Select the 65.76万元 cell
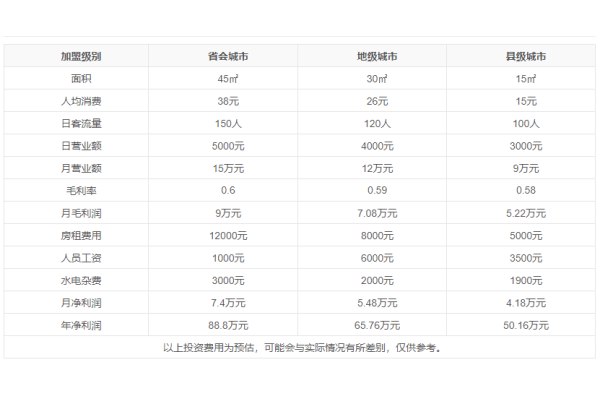Image resolution: width=600 pixels, height=400 pixels. (x=372, y=325)
